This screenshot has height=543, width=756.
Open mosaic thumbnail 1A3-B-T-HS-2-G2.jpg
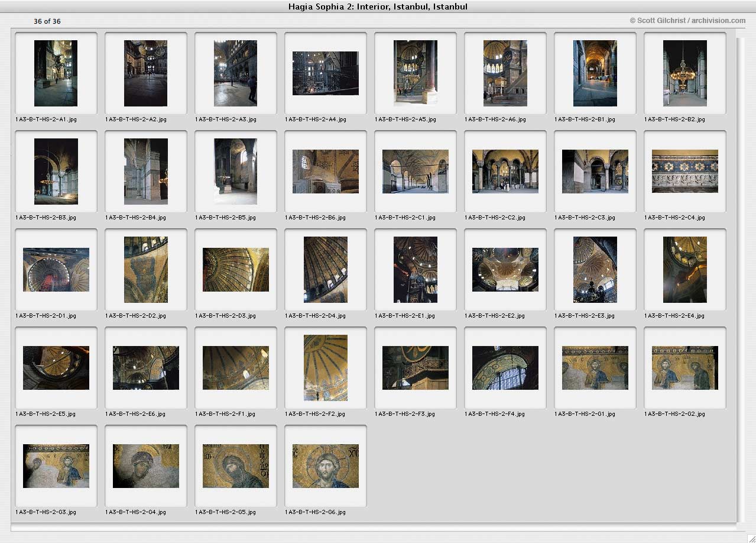tap(685, 368)
